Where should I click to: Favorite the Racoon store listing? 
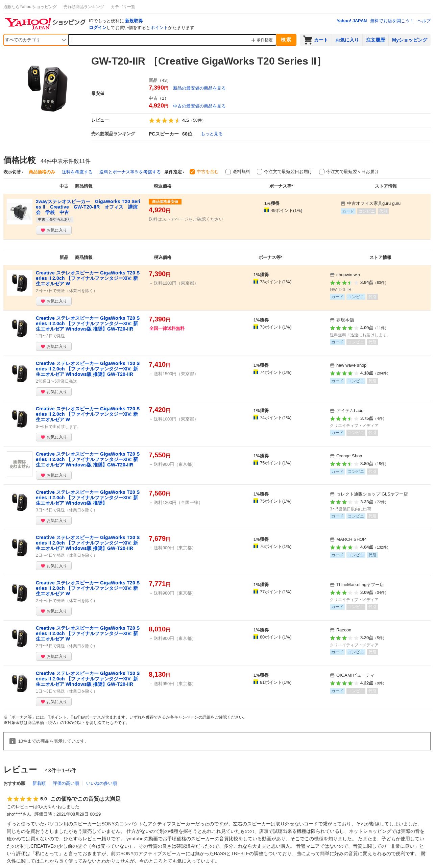(x=54, y=656)
